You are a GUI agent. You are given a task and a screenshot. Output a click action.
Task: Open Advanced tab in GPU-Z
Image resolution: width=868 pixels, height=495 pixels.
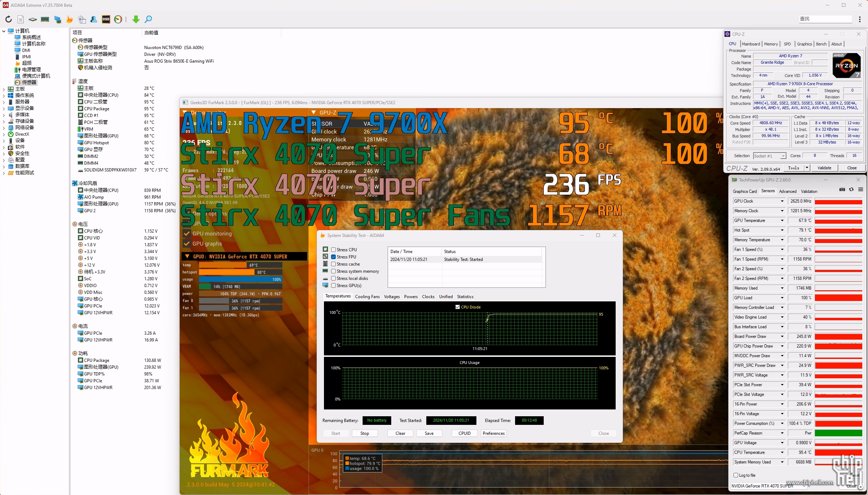tap(787, 191)
